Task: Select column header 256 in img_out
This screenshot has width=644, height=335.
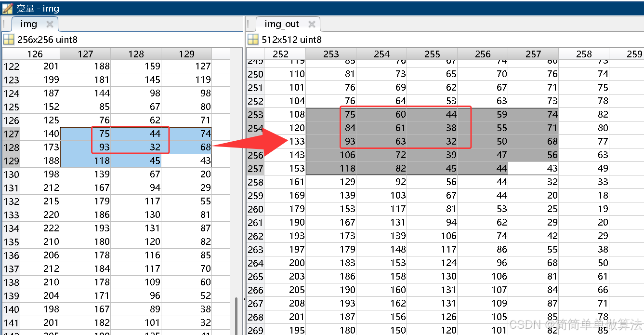Action: point(483,54)
